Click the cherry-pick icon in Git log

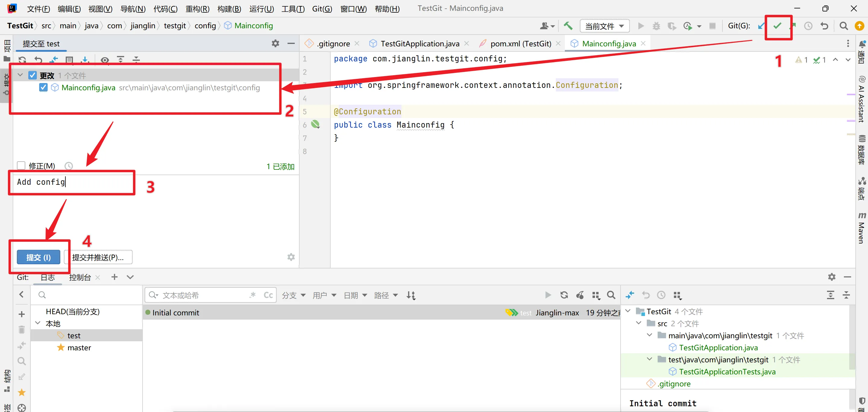580,295
